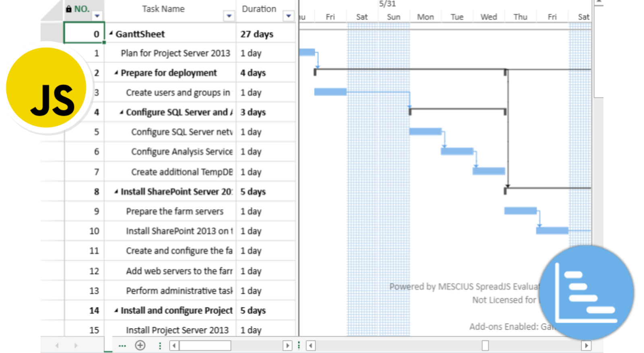Click the chart horizontal scrollbar thumb
This screenshot has width=644, height=353.
485,346
